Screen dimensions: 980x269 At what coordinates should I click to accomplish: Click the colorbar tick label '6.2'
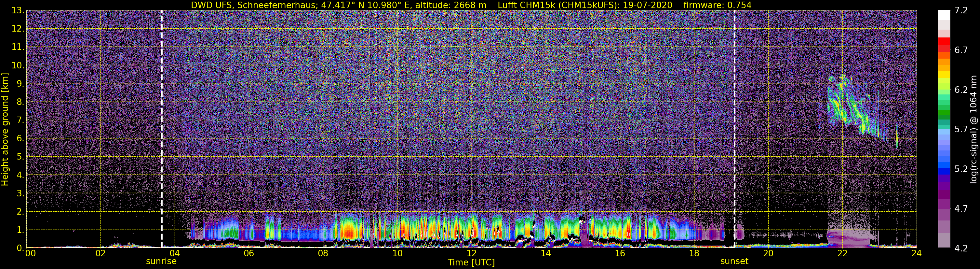tap(961, 90)
